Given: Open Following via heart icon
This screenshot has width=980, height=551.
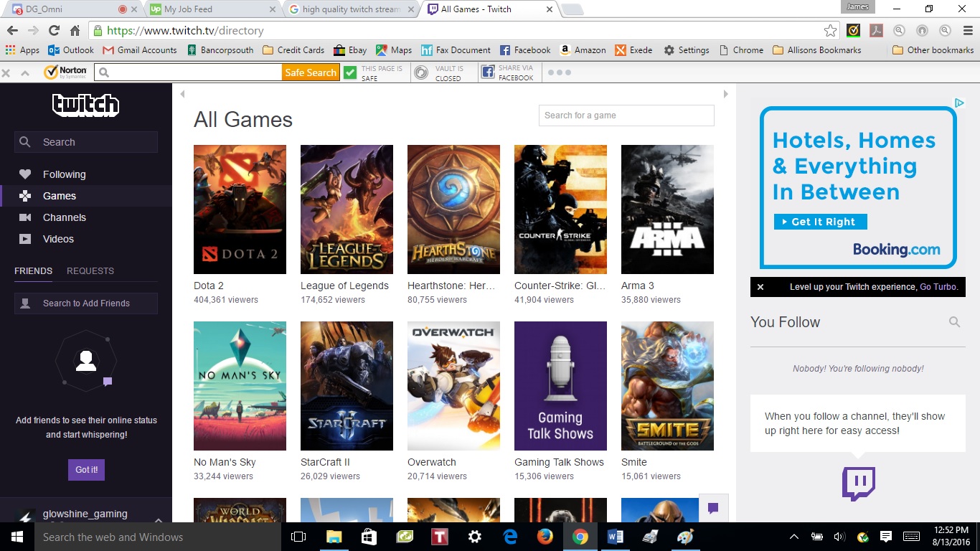Looking at the screenshot, I should point(25,174).
